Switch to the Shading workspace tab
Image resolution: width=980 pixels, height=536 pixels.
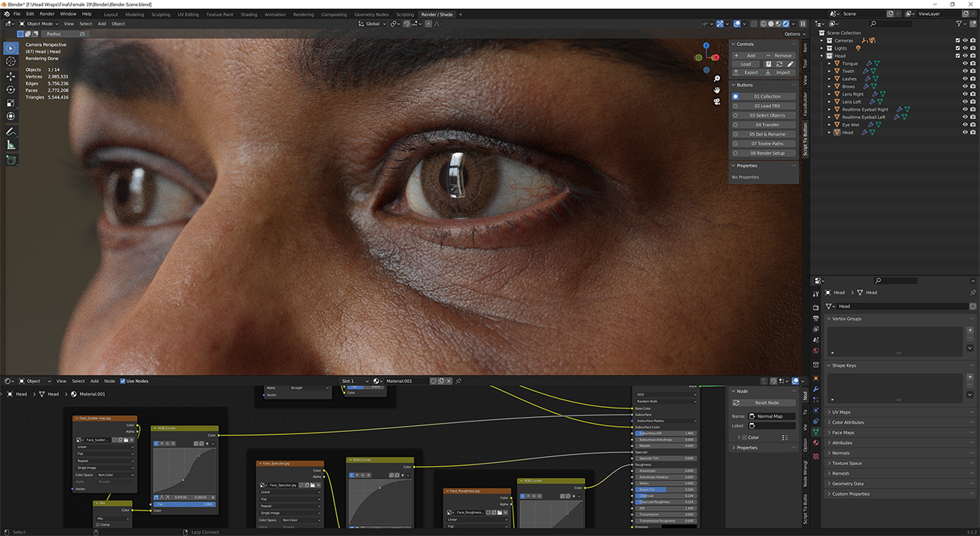tap(249, 14)
